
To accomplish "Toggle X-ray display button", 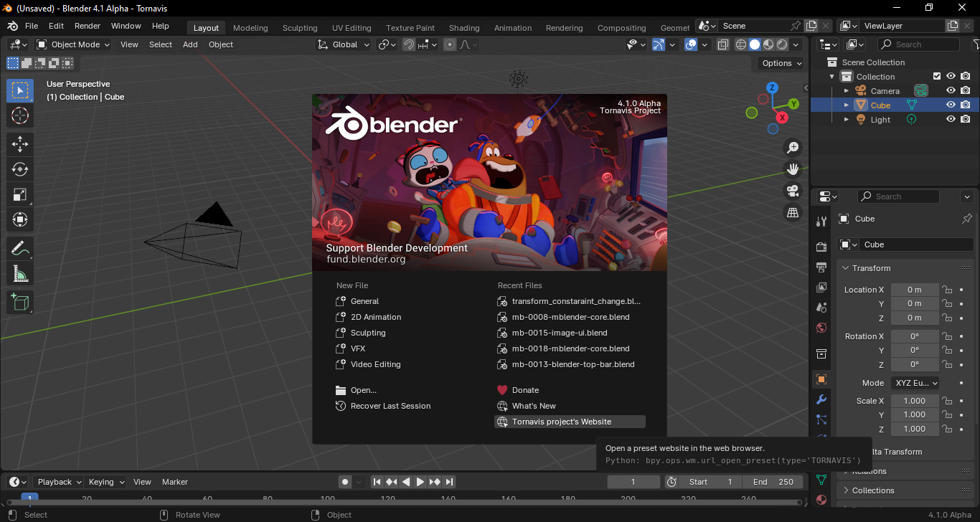I will point(723,44).
